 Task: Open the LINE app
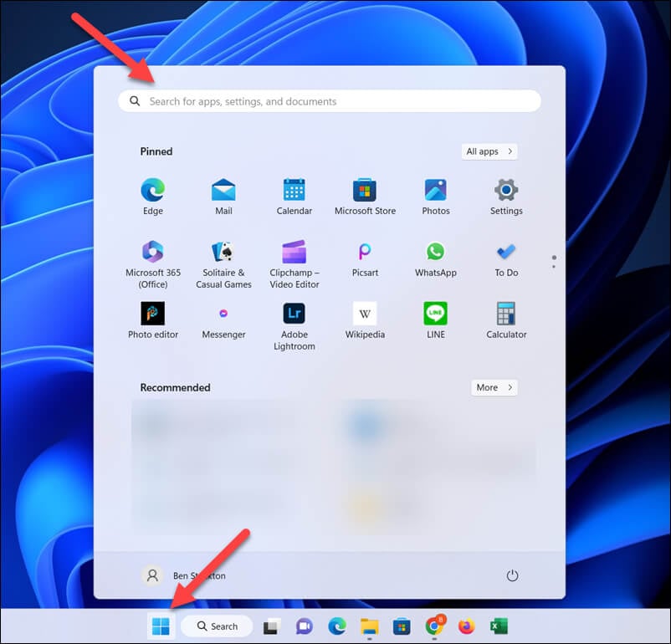(x=435, y=320)
